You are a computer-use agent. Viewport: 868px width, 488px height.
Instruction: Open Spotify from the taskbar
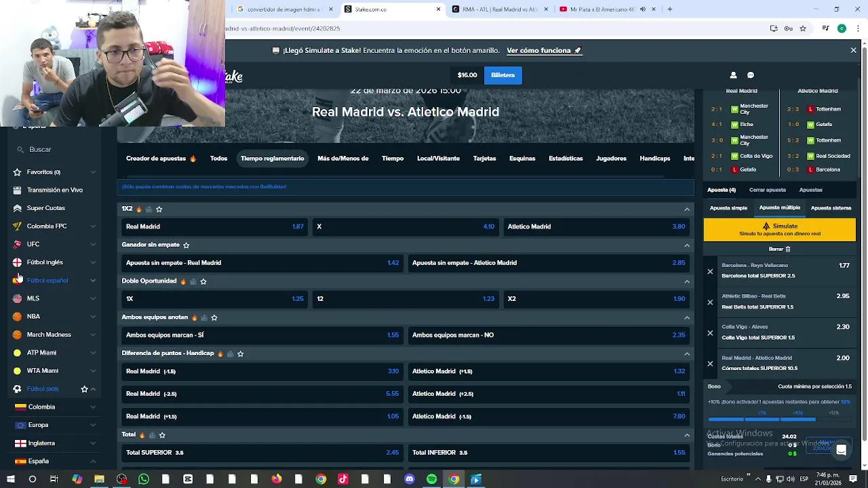[432, 479]
